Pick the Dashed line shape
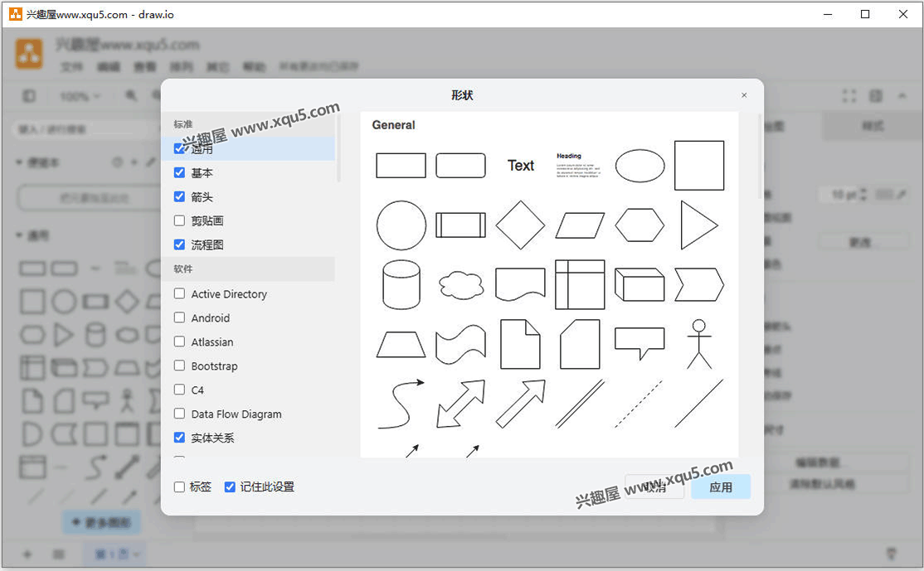924x571 pixels. pyautogui.click(x=640, y=404)
